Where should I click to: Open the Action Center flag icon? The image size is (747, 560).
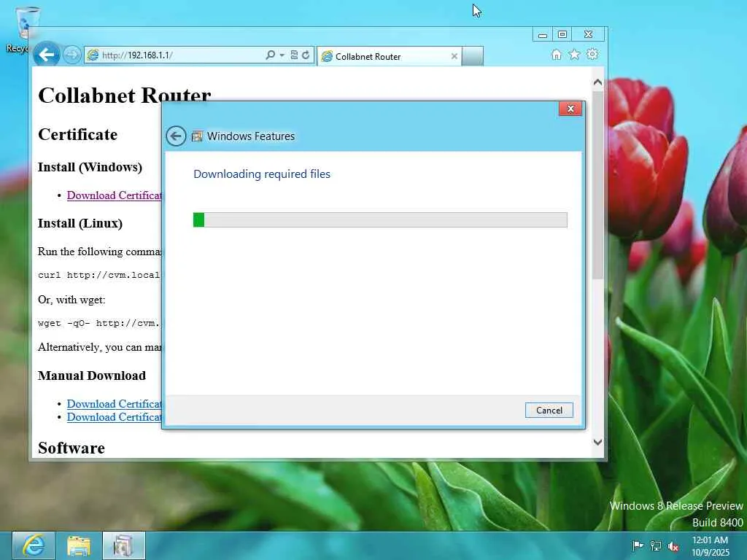[638, 545]
